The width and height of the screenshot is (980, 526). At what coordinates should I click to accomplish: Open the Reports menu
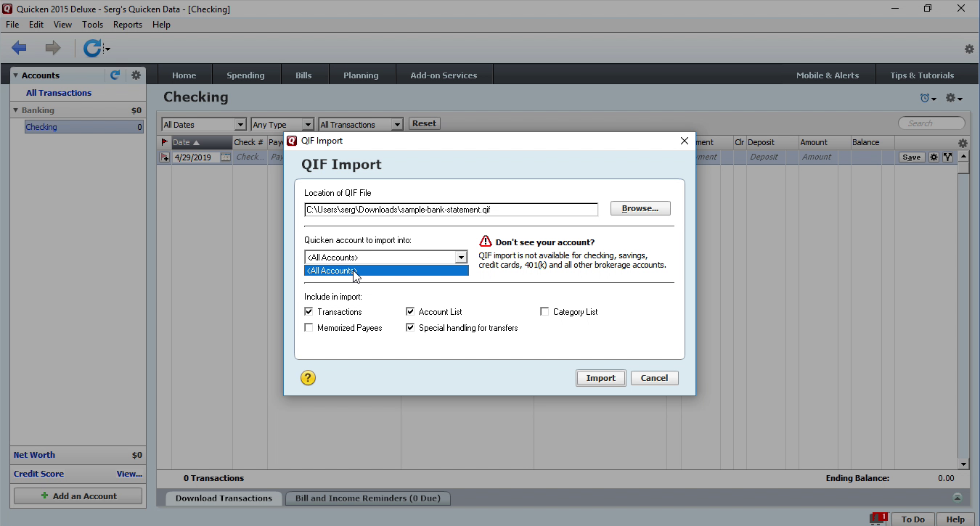click(128, 25)
